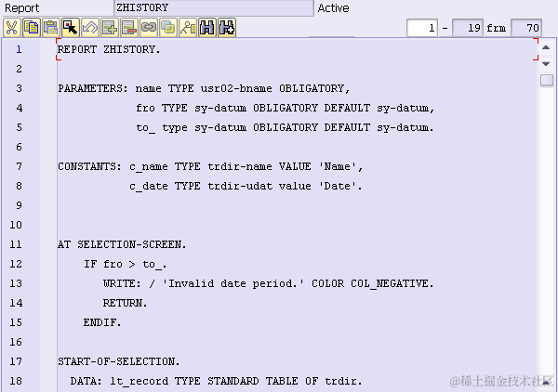
Task: Click the scrollbar up arrow
Action: (x=546, y=47)
